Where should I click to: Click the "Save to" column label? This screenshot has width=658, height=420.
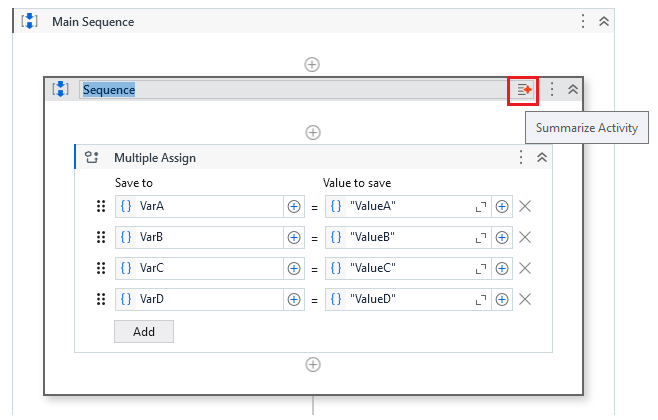pos(133,183)
